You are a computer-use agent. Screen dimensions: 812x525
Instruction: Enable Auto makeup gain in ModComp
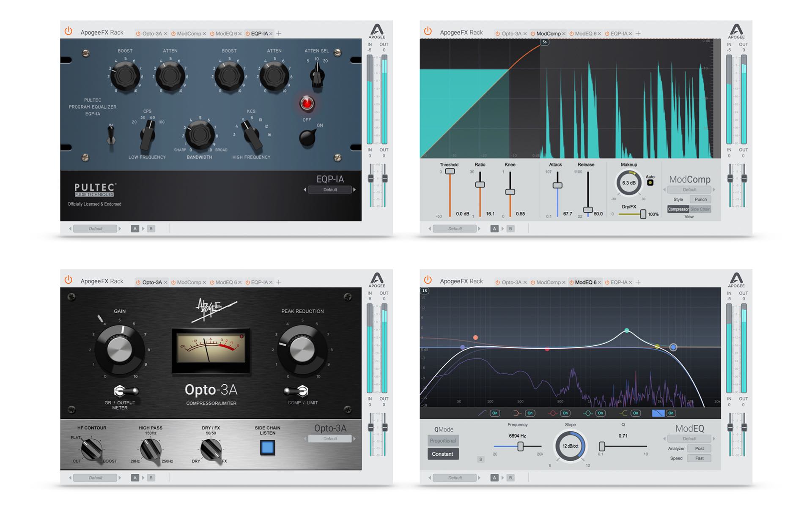650,182
